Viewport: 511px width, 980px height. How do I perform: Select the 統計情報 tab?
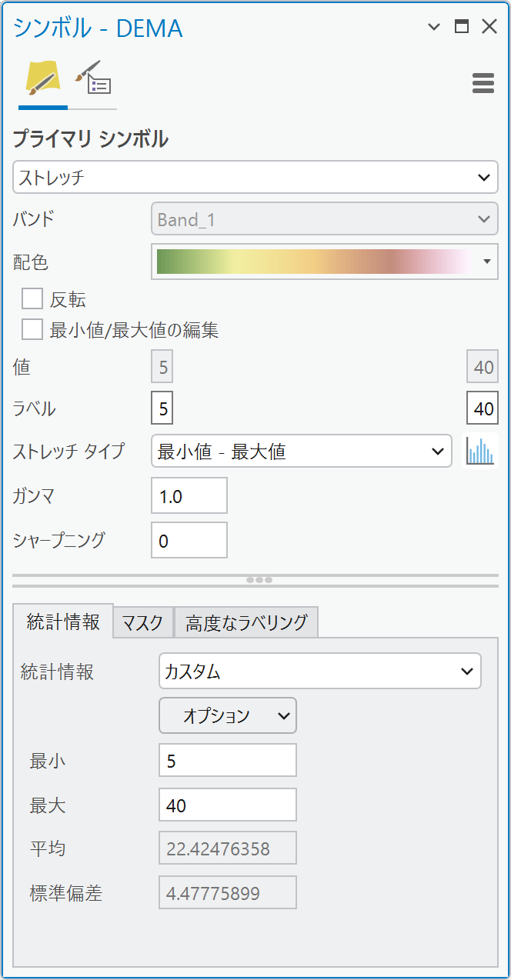coord(63,622)
